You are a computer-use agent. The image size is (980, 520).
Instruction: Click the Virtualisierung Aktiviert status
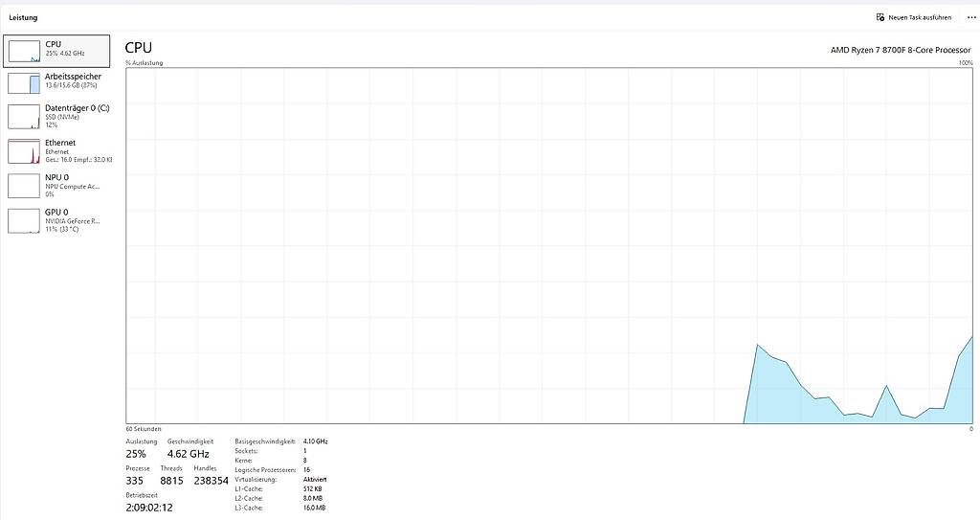[x=315, y=479]
